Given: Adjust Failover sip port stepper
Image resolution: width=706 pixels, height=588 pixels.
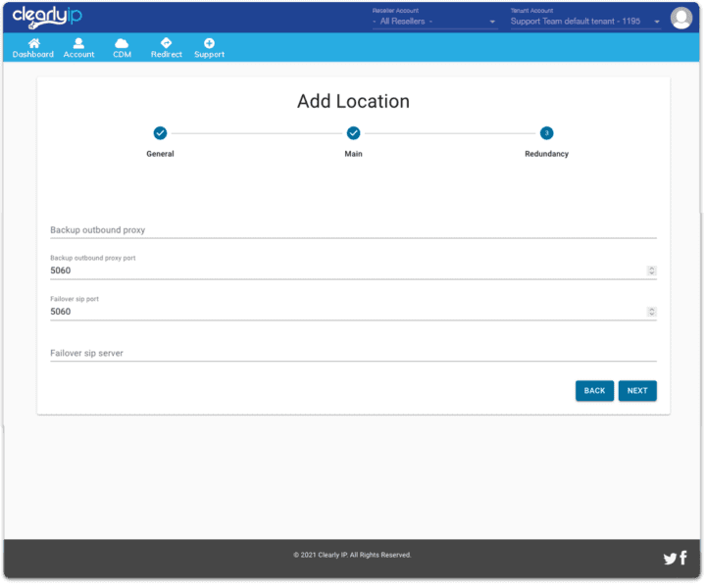Looking at the screenshot, I should tap(651, 312).
